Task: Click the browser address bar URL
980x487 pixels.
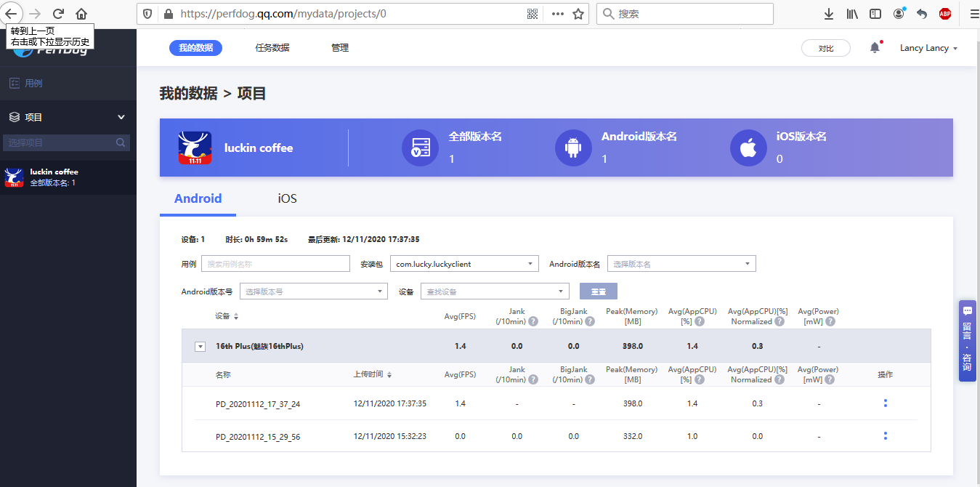Action: (x=283, y=14)
